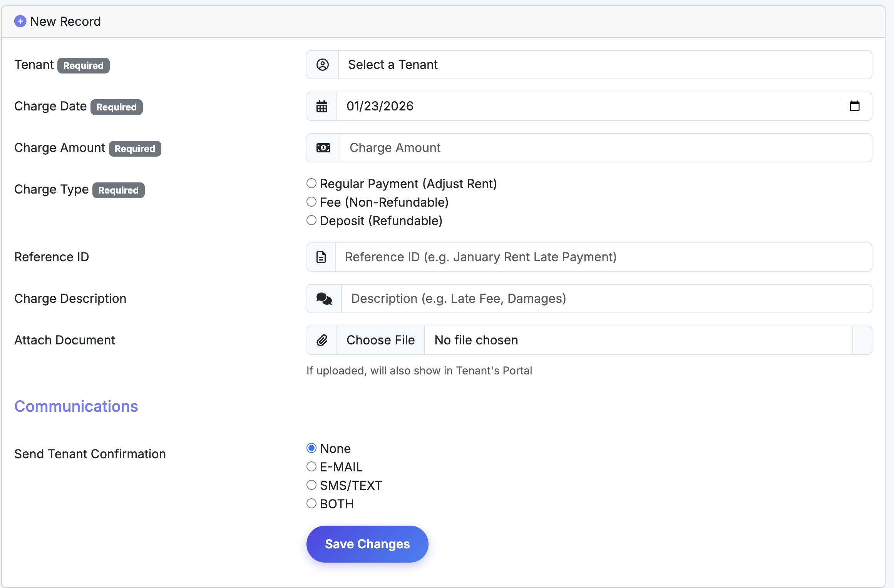Click the Choose File button
This screenshot has height=588, width=894.
click(x=380, y=340)
